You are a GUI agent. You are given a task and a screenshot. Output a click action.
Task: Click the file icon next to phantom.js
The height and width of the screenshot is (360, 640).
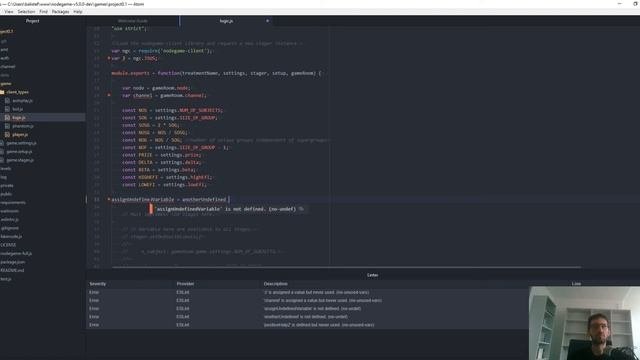(7, 126)
